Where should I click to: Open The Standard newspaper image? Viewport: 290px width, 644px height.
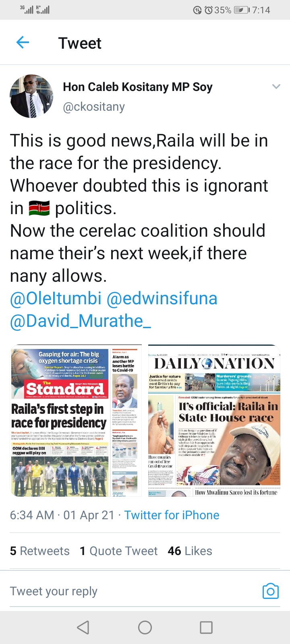(76, 421)
